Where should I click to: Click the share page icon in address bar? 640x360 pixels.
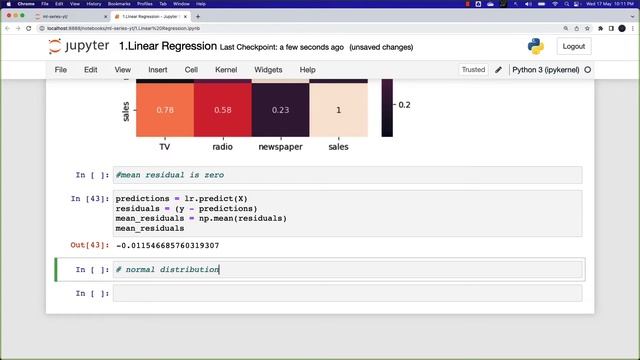[576, 28]
